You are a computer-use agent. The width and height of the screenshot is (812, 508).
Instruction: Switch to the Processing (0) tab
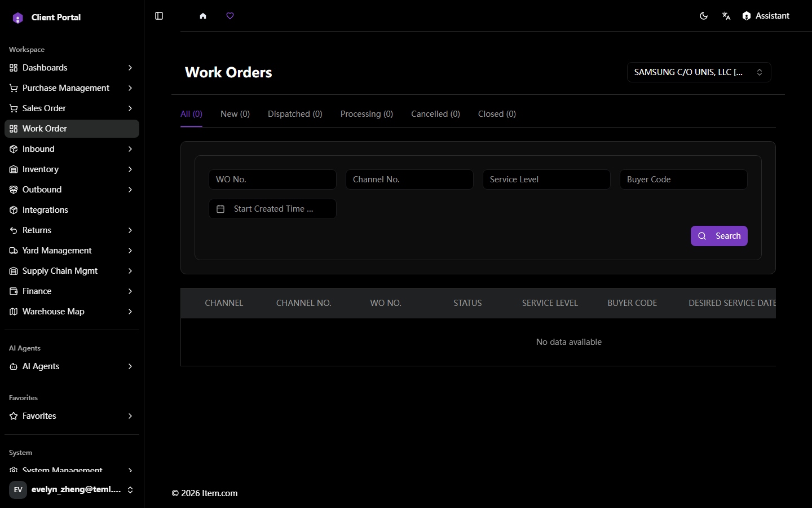[367, 114]
